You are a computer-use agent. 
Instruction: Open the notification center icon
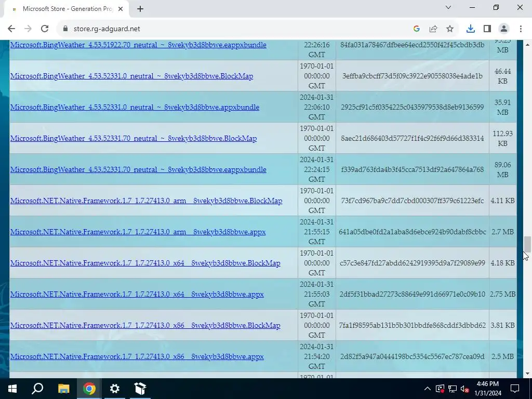[x=515, y=389]
